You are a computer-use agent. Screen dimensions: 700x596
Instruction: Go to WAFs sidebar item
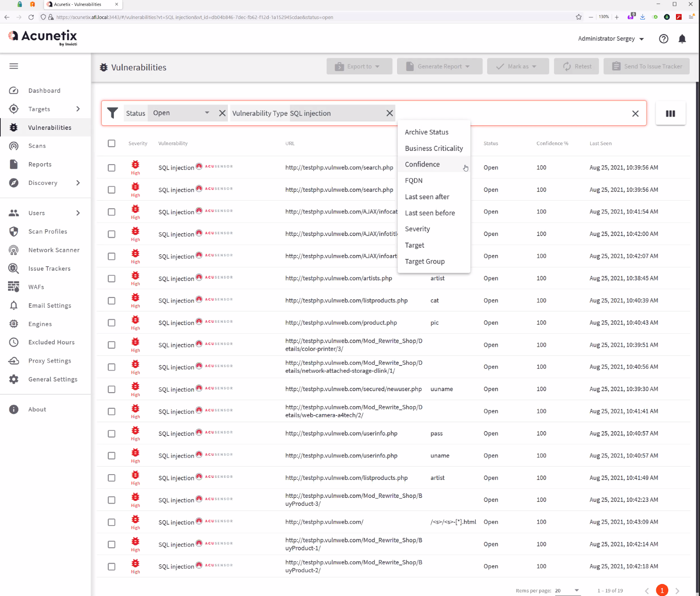[36, 287]
